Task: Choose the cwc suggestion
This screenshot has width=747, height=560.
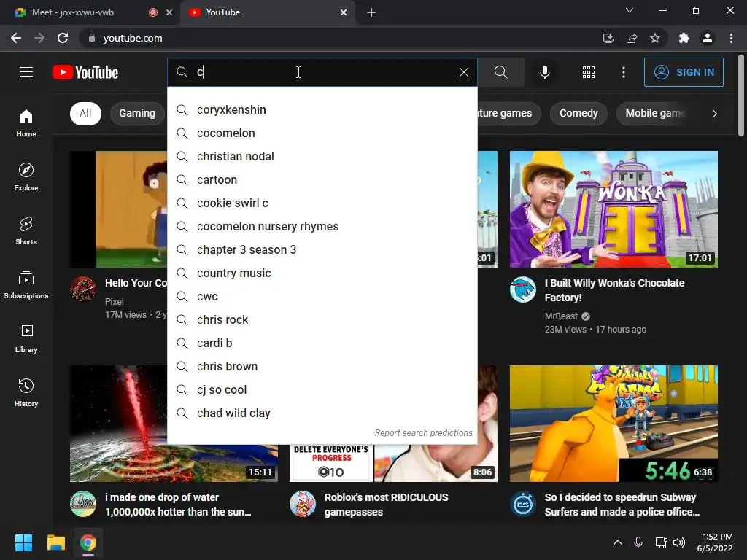Action: click(x=322, y=296)
